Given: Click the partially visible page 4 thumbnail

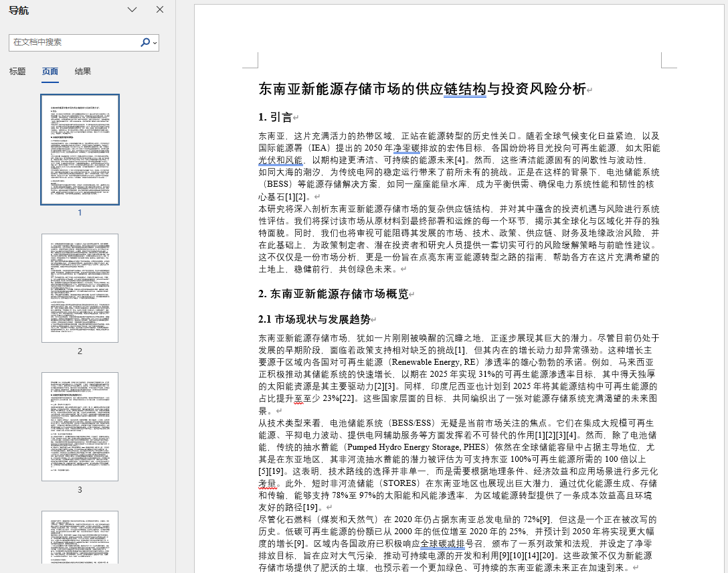Looking at the screenshot, I should click(x=80, y=538).
